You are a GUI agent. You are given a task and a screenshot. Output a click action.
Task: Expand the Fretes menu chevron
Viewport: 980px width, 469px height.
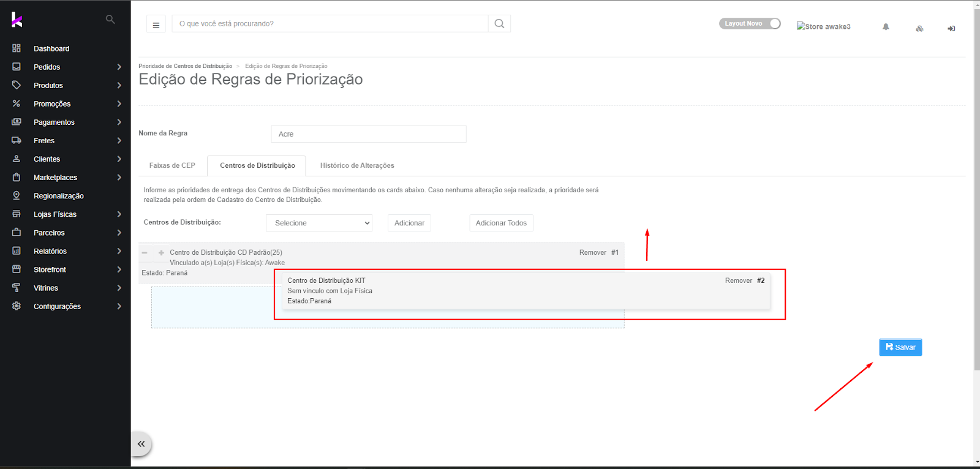point(119,140)
